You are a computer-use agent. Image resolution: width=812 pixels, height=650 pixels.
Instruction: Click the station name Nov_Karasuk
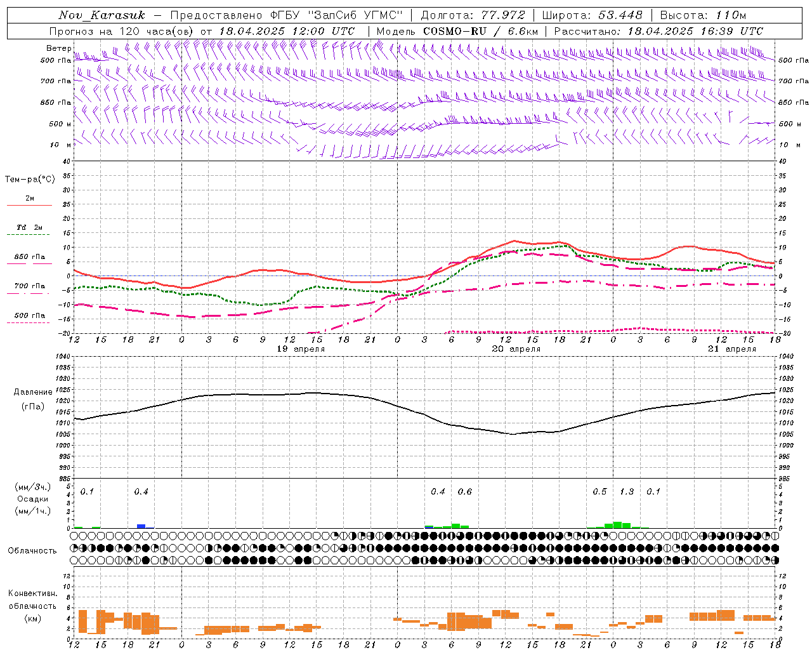[x=101, y=15]
